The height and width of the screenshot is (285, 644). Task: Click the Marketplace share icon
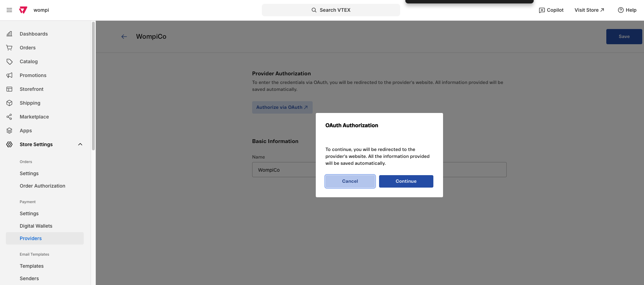pos(9,117)
